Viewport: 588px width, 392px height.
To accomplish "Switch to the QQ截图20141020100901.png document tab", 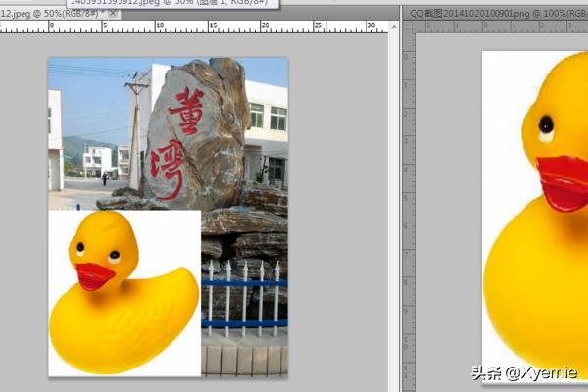I will pyautogui.click(x=497, y=14).
